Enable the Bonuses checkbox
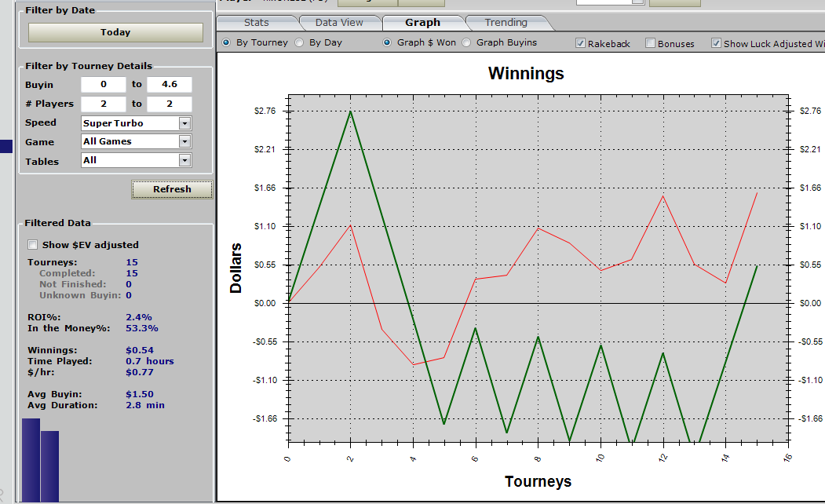Image resolution: width=825 pixels, height=504 pixels. point(651,43)
